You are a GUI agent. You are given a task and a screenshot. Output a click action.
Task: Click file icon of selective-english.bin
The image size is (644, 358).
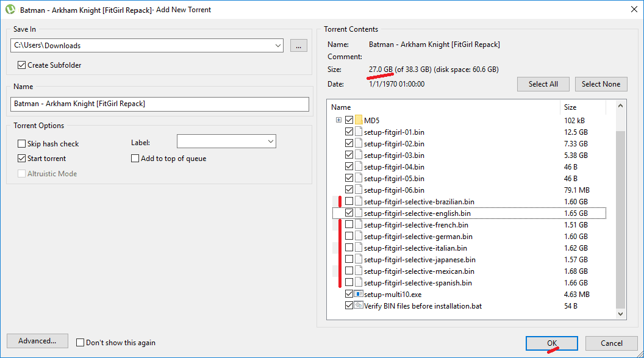pyautogui.click(x=359, y=213)
